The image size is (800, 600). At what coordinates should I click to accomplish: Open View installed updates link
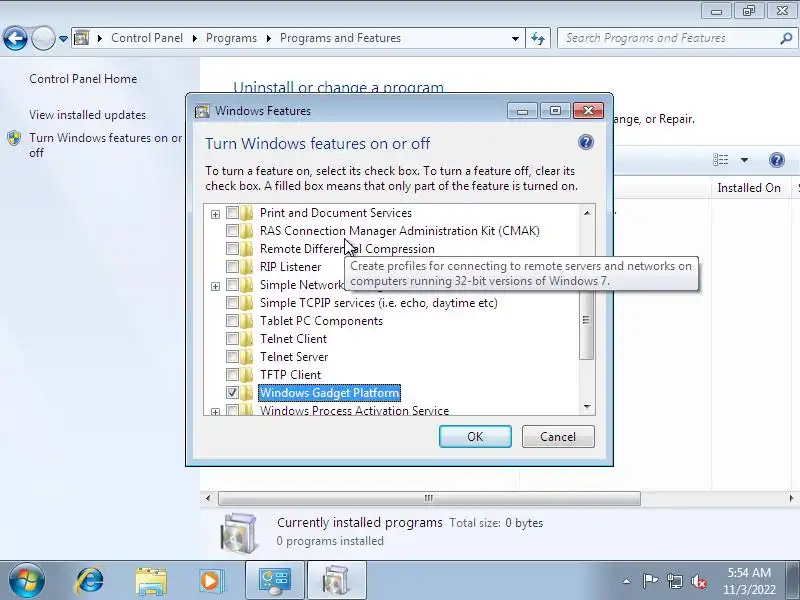tap(87, 115)
